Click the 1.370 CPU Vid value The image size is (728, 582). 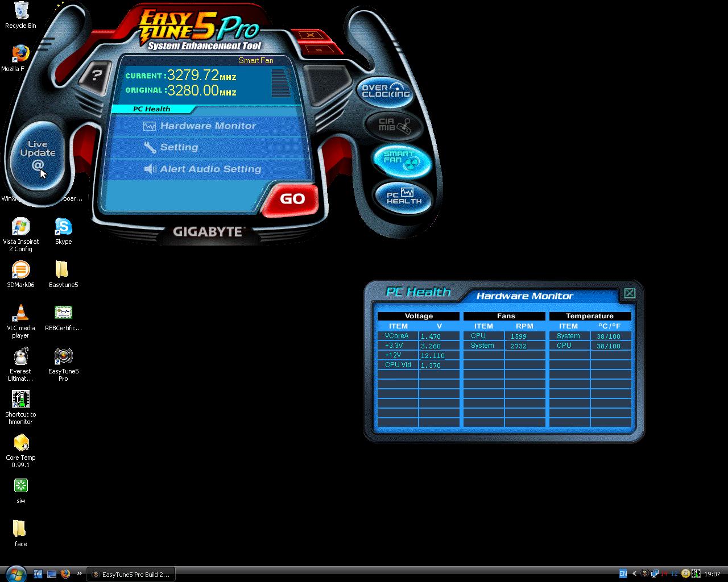tap(431, 365)
